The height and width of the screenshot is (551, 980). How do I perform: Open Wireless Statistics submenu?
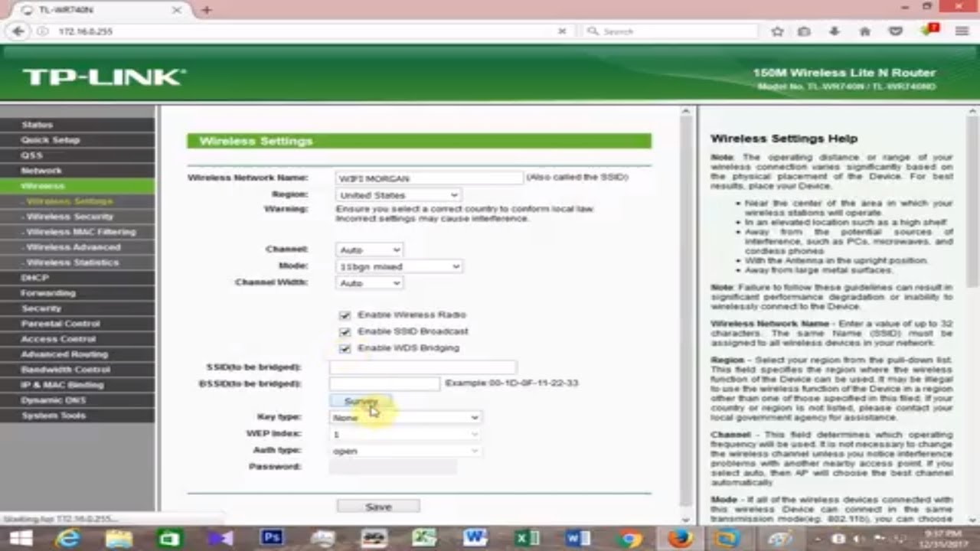click(x=77, y=262)
